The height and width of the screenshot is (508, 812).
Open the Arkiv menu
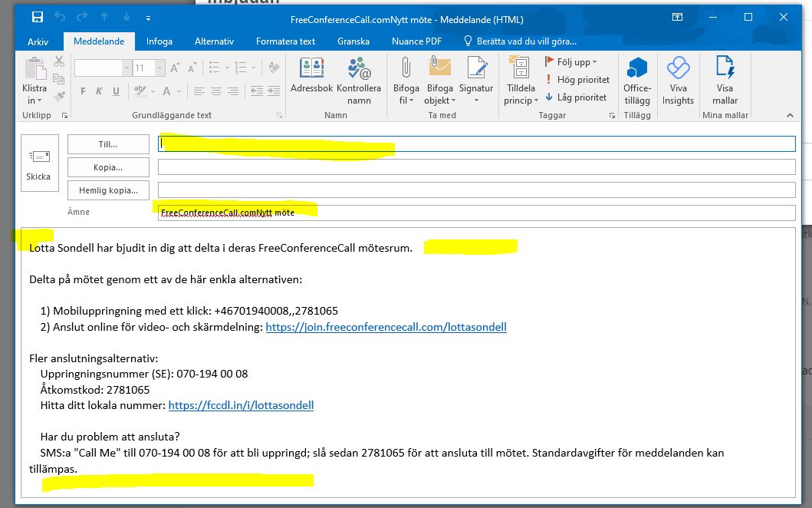(38, 41)
